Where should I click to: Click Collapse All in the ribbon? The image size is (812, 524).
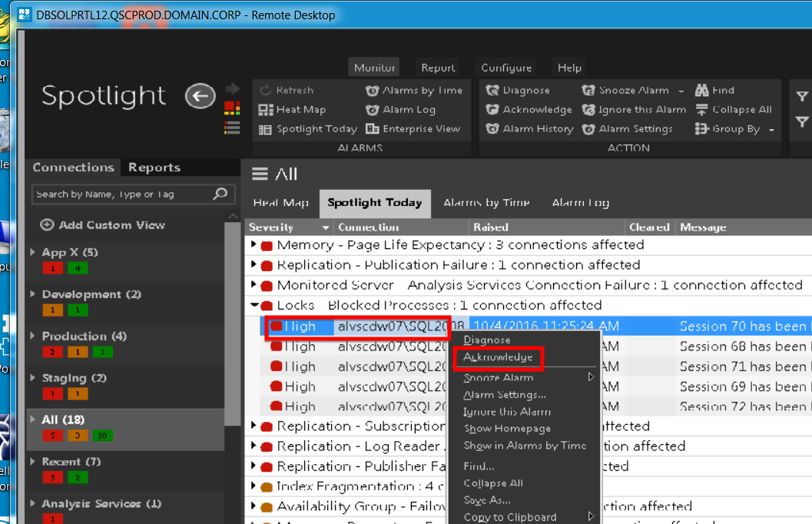pos(734,110)
